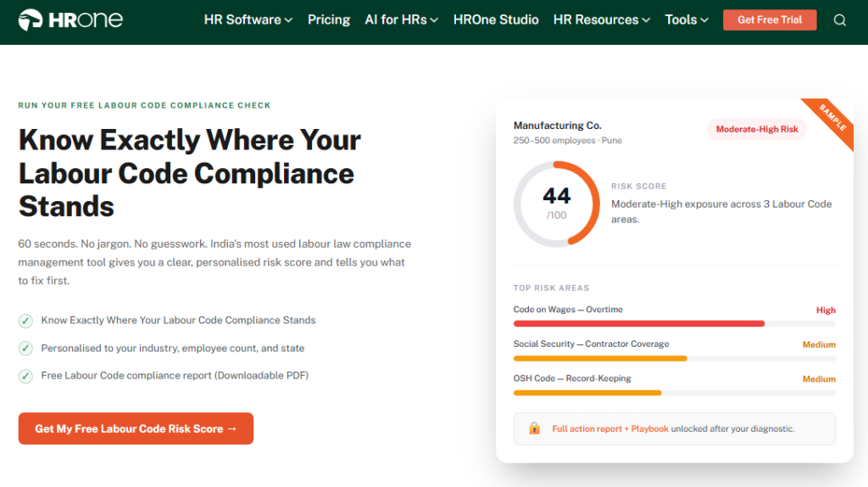
Task: Open the Full action report + Playbook link
Action: pos(610,428)
